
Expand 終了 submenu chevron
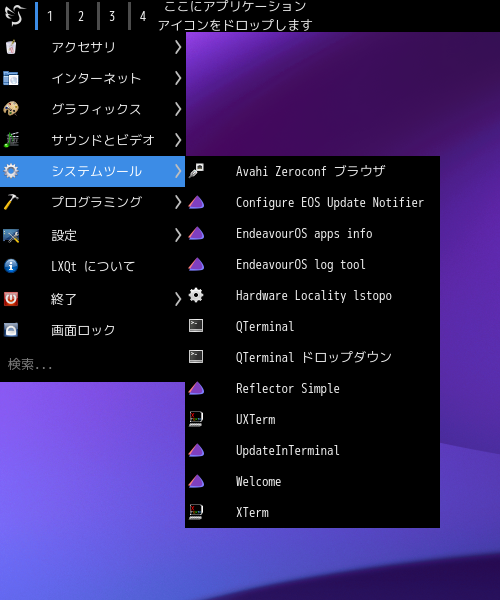coord(178,299)
